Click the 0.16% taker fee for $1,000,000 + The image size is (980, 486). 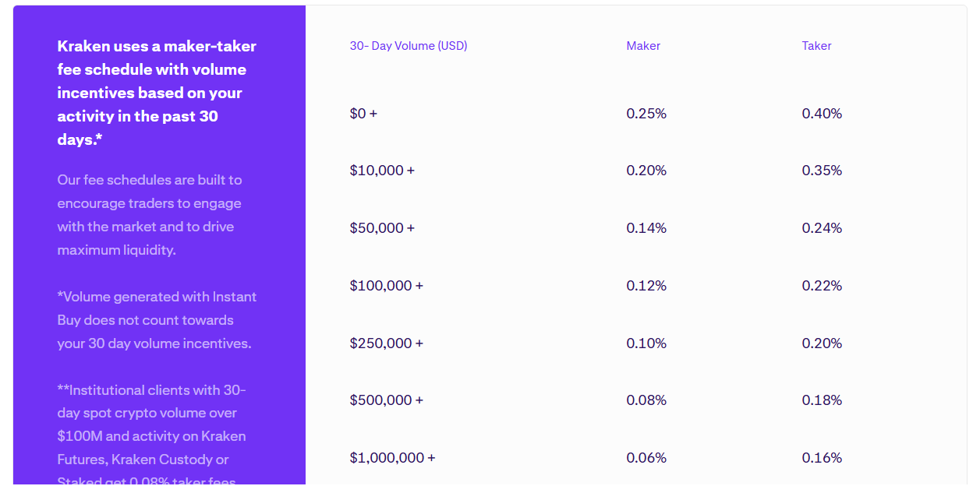(822, 458)
